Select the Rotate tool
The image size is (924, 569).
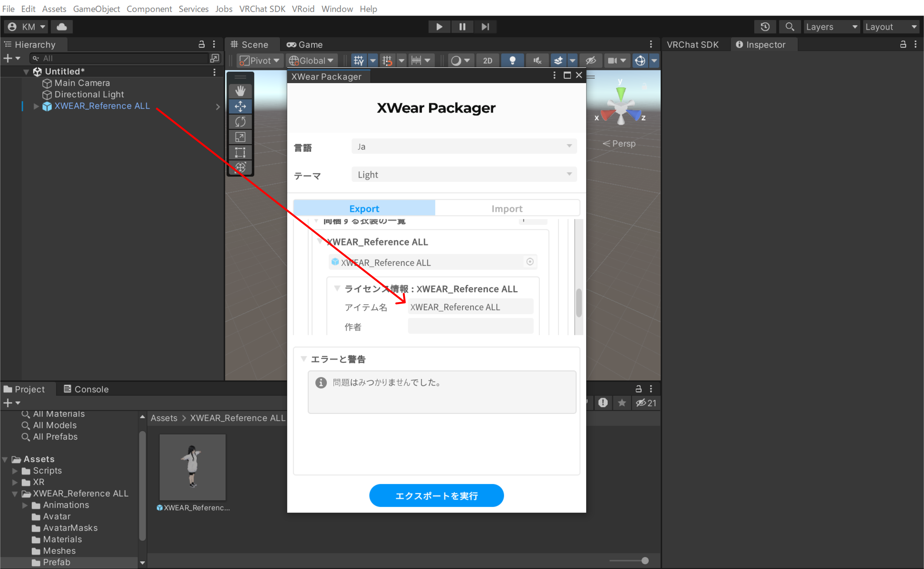(240, 122)
